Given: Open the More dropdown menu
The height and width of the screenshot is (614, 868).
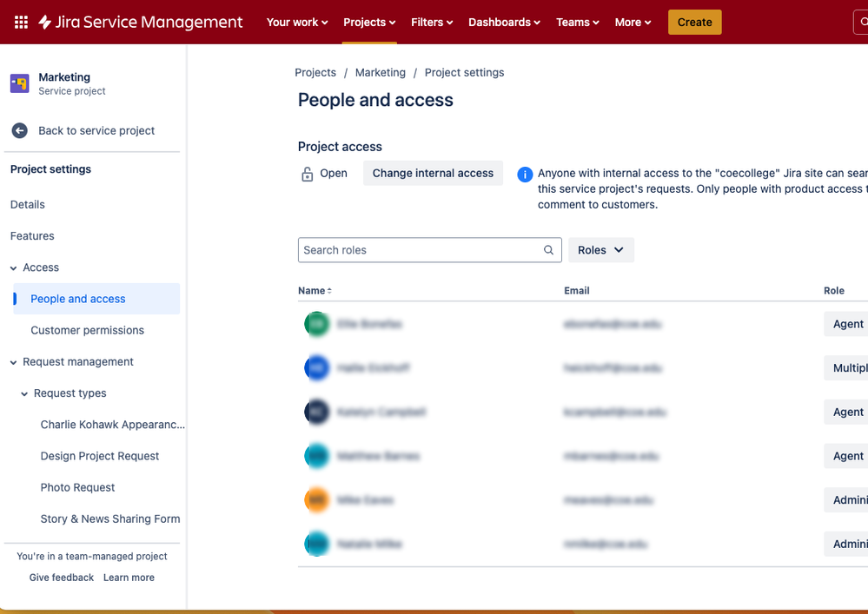Looking at the screenshot, I should pyautogui.click(x=633, y=22).
